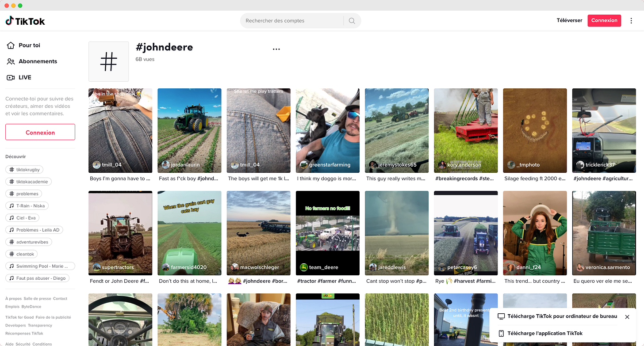Open greenstarfarming's video with the dog
Viewport: 644px width, 346px height.
pos(328,130)
